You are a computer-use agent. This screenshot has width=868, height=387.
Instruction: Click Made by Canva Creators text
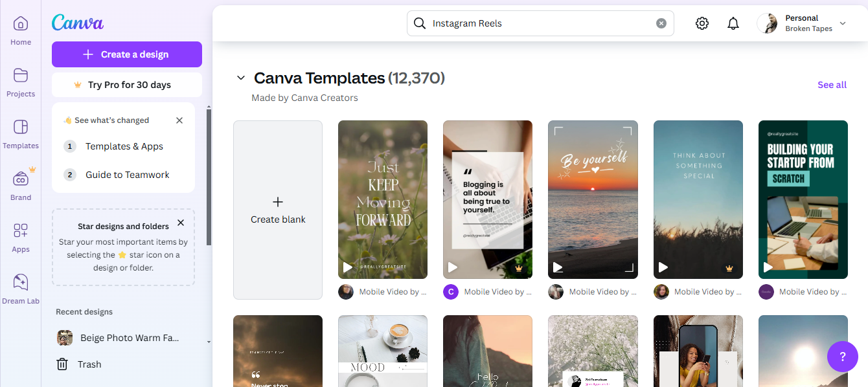304,98
